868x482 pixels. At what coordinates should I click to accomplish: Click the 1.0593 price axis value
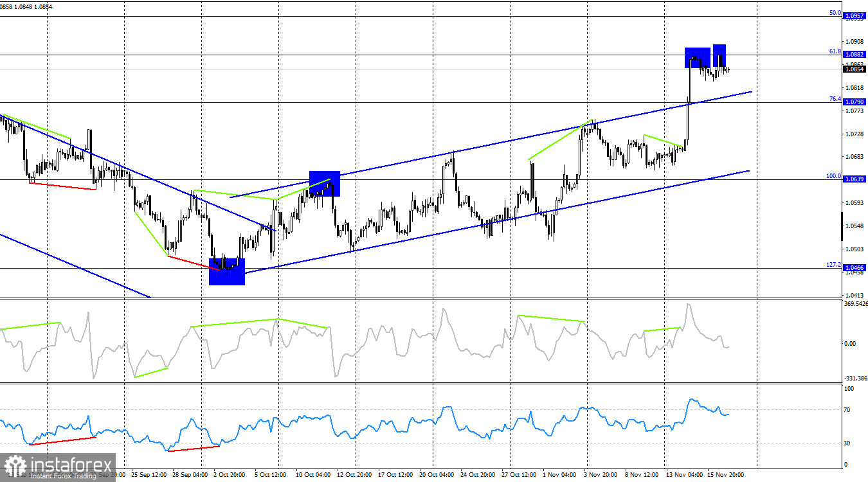point(854,202)
